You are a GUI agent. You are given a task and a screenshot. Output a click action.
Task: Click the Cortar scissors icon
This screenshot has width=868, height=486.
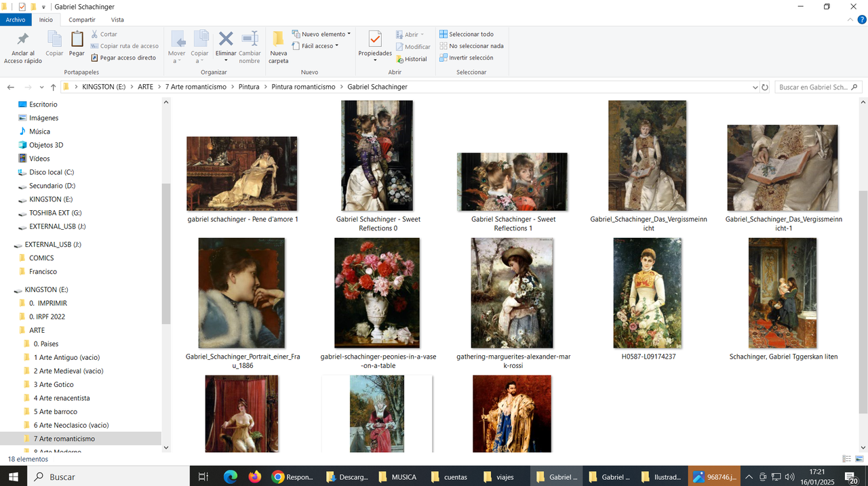95,34
